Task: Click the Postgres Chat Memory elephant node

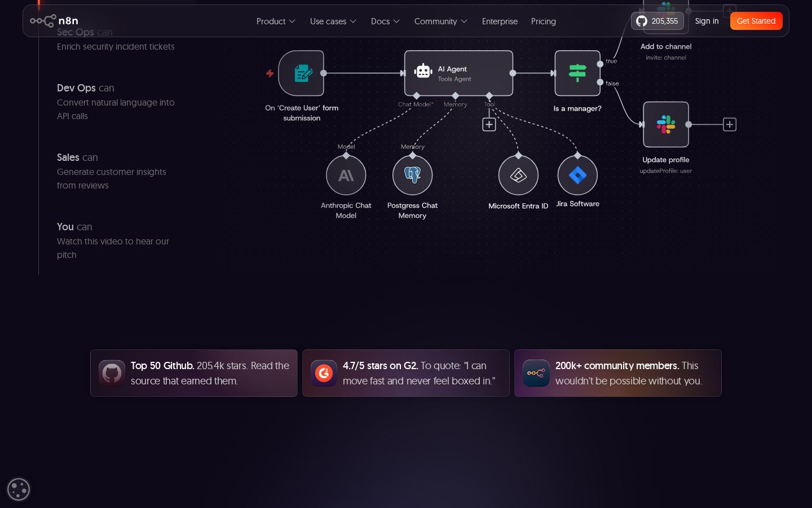Action: coord(413,175)
